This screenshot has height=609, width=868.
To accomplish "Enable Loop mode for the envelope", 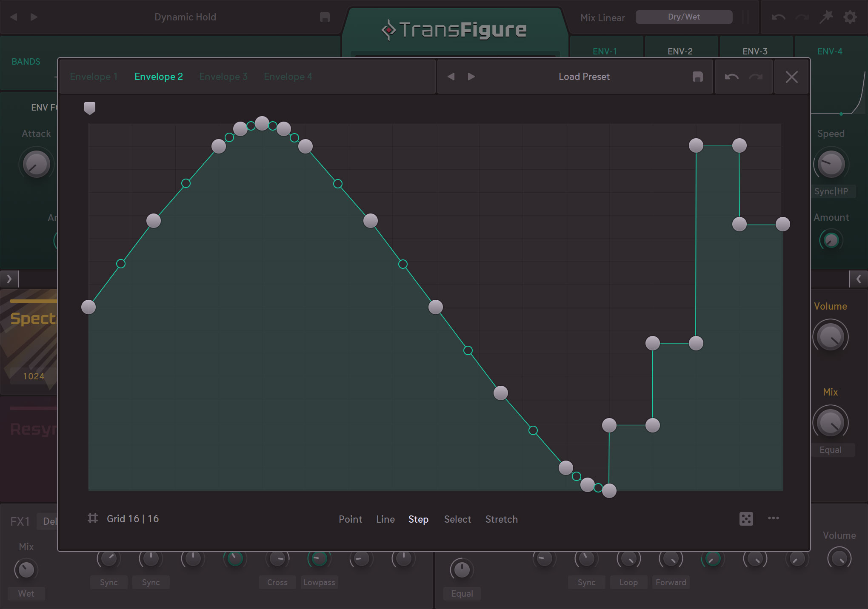I will pyautogui.click(x=628, y=582).
